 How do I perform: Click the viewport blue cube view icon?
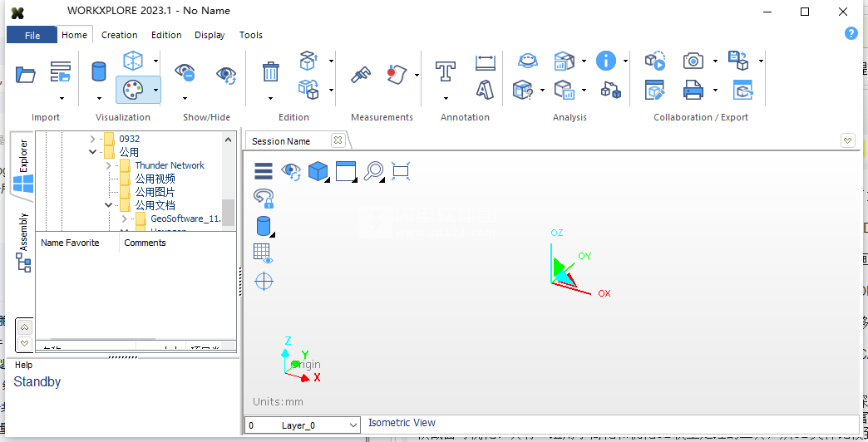pos(318,171)
